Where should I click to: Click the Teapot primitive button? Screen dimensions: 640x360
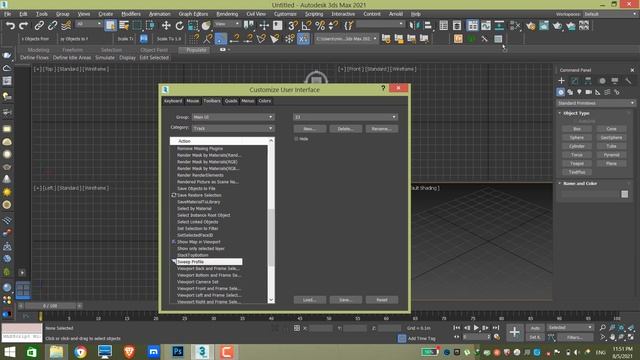pyautogui.click(x=577, y=164)
